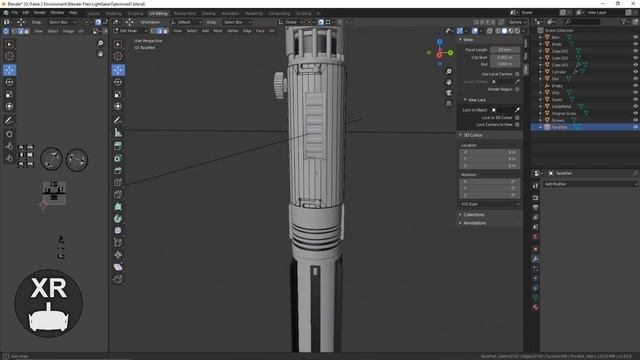Select the Guard object in the outliner
The width and height of the screenshot is (640, 360).
pyautogui.click(x=557, y=100)
